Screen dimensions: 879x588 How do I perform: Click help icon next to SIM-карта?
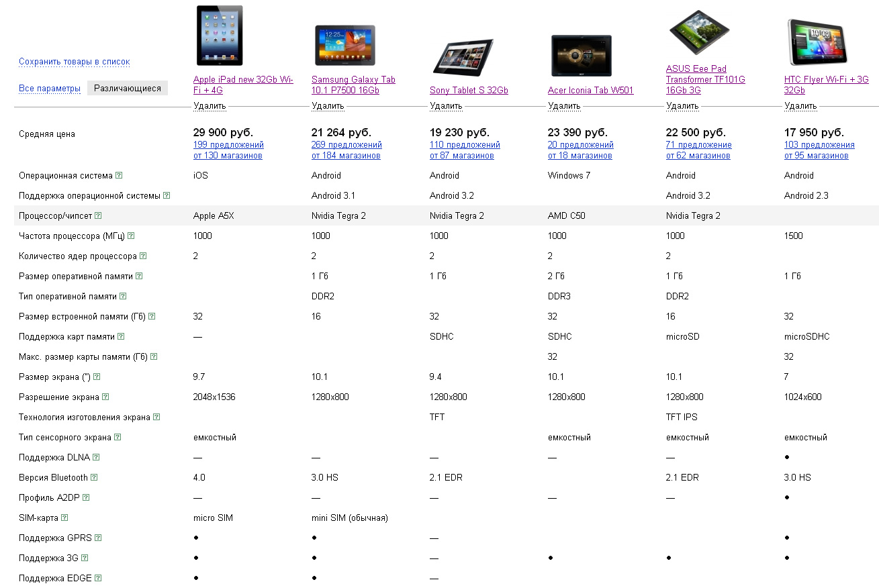pos(64,518)
